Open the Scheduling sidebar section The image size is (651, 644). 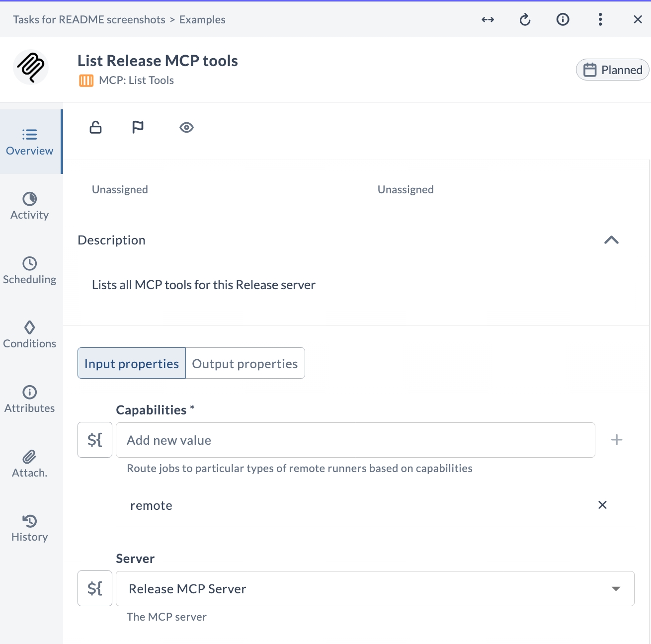29,270
